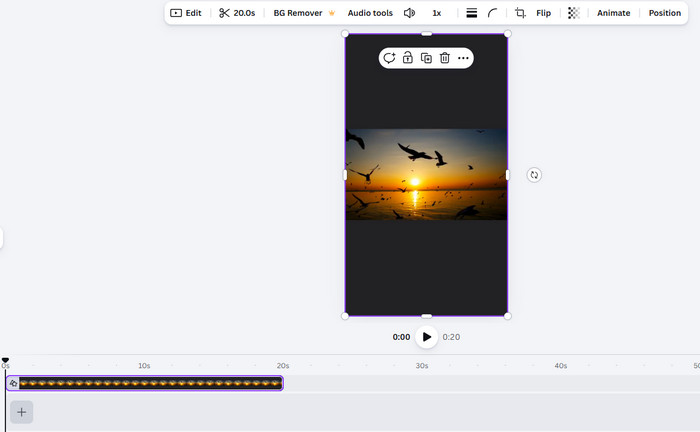Click the BG Remover crown premium icon
Screen dimensions: 700x432
(332, 13)
